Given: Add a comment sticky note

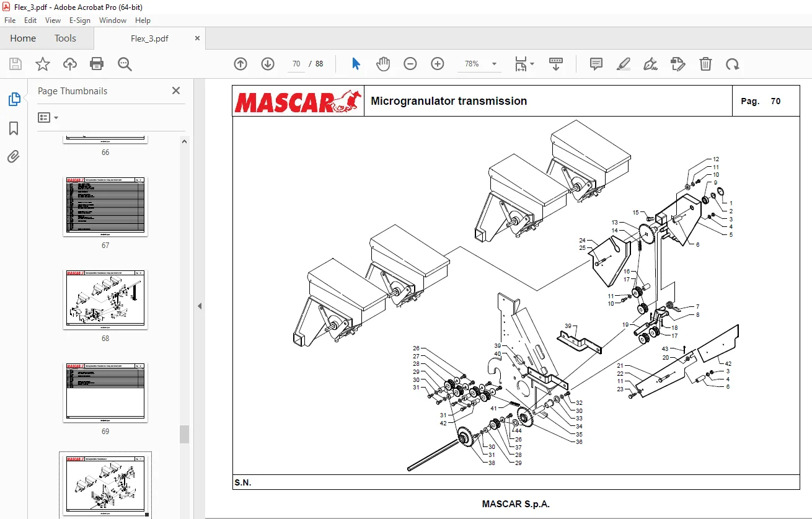Looking at the screenshot, I should click(x=596, y=64).
